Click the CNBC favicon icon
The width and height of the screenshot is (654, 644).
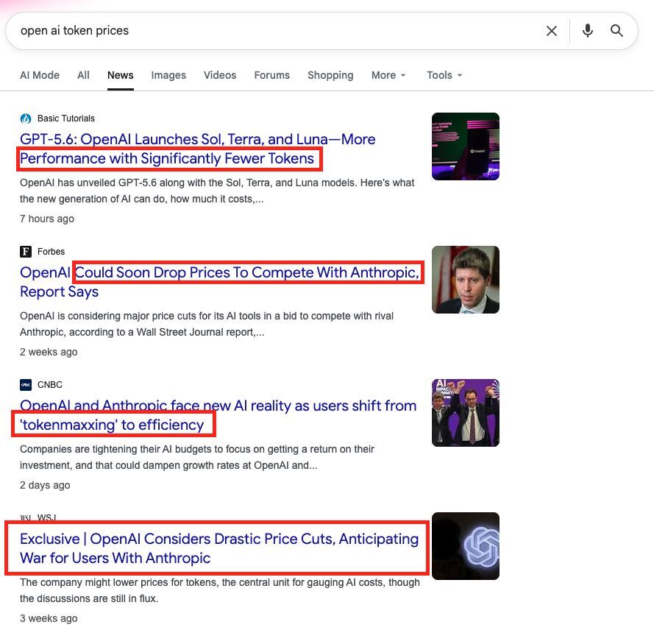[26, 385]
